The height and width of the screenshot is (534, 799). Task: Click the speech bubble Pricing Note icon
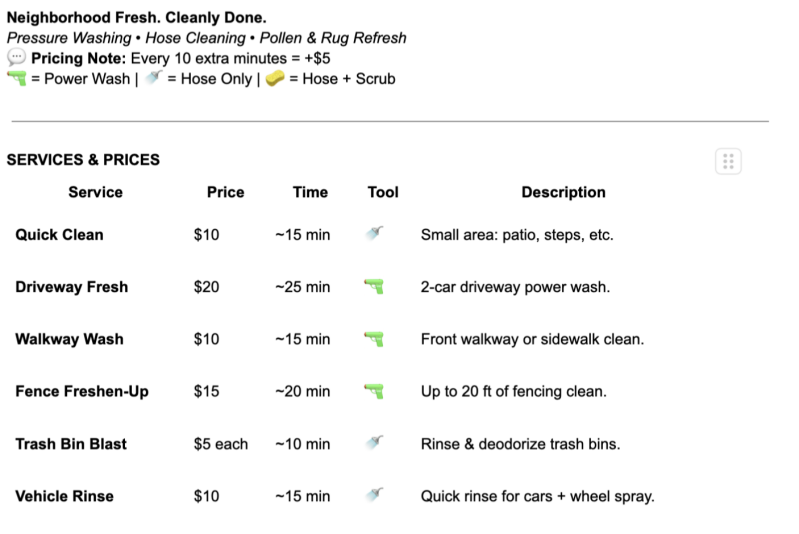point(16,58)
